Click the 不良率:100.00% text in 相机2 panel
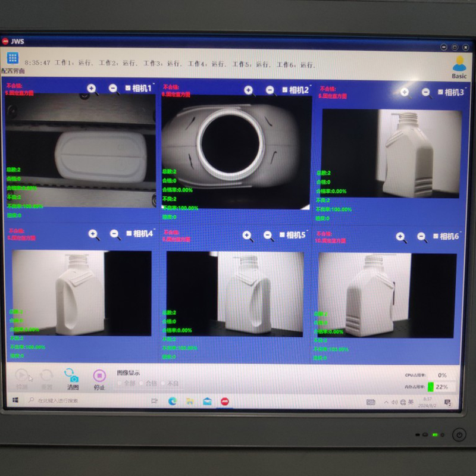476x476 pixels. pyautogui.click(x=180, y=208)
